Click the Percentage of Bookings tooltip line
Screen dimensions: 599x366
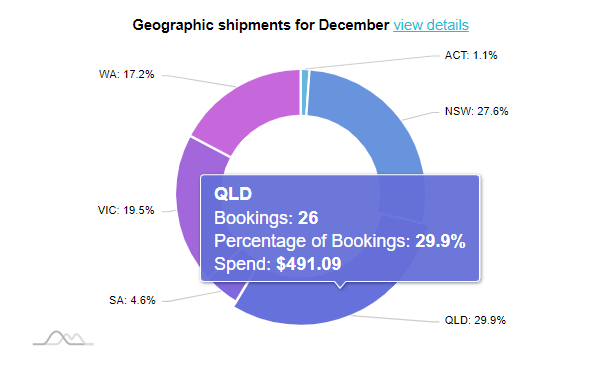(340, 241)
